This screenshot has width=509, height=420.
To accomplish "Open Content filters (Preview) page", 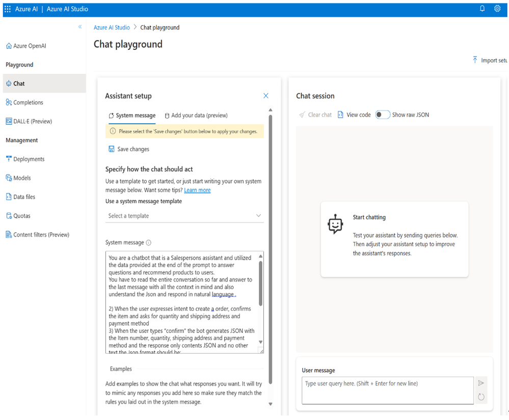I will pyautogui.click(x=38, y=235).
